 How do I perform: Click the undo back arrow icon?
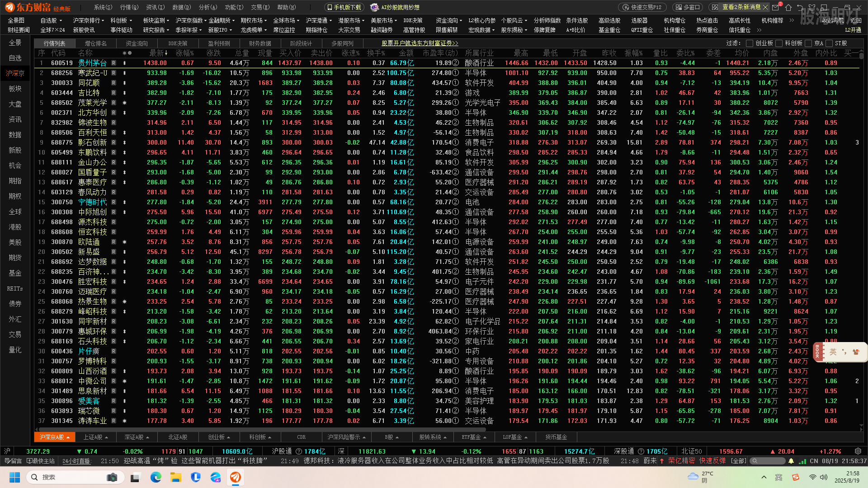800,7
